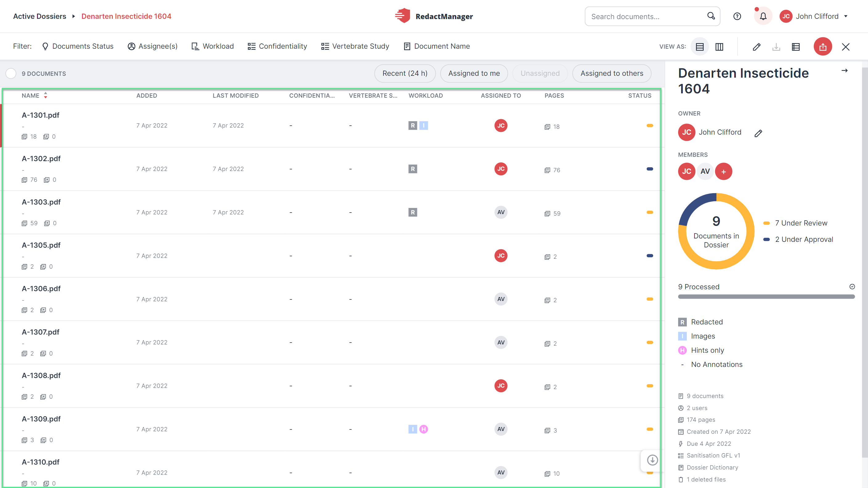Open Vertebrate Study filter dropdown

click(355, 46)
